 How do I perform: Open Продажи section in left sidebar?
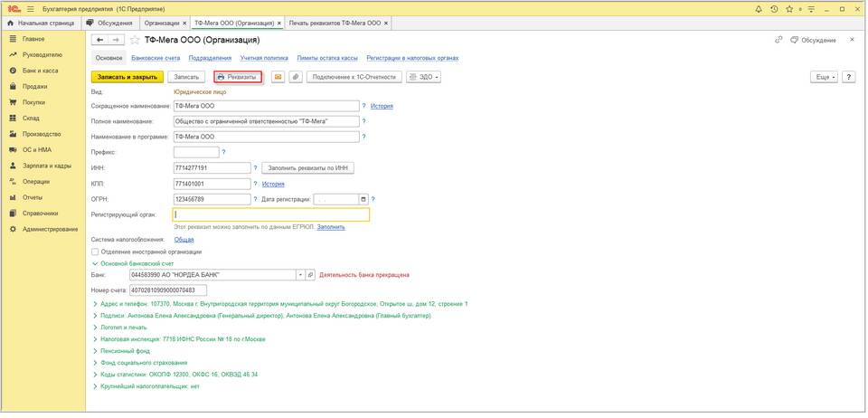[x=34, y=87]
